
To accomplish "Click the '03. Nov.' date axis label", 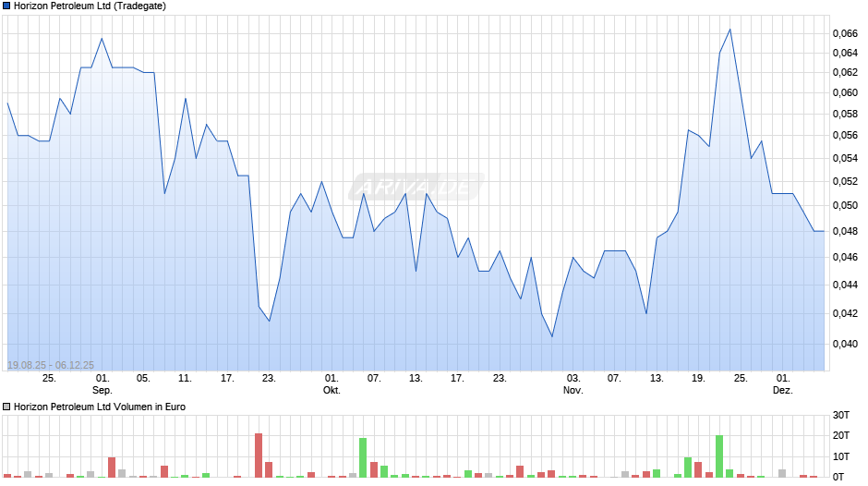I will pos(573,384).
